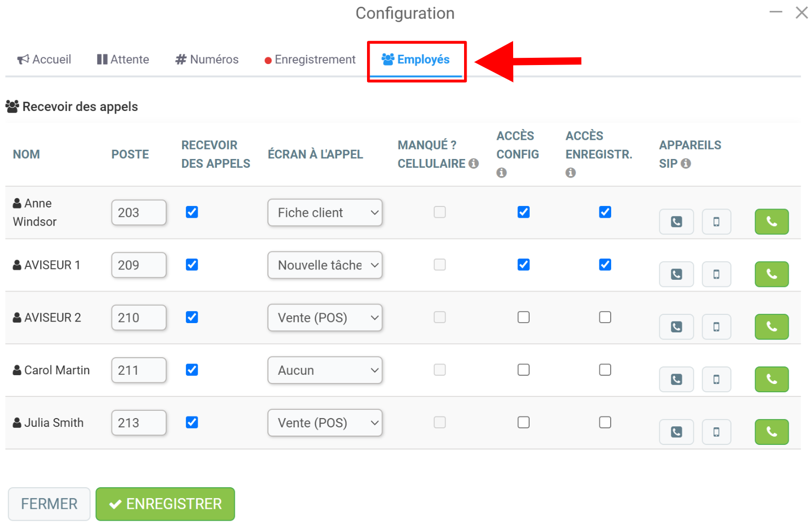Enable Accès Config for AVISEUR 2

pyautogui.click(x=523, y=317)
